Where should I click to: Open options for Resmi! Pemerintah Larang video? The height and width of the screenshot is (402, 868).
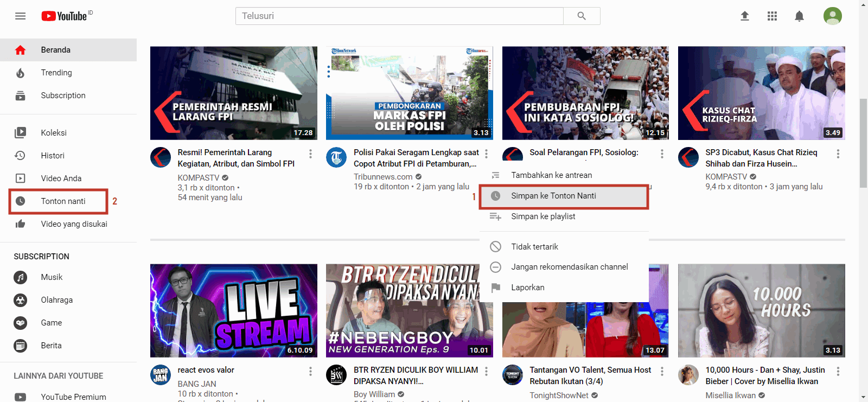coord(310,154)
